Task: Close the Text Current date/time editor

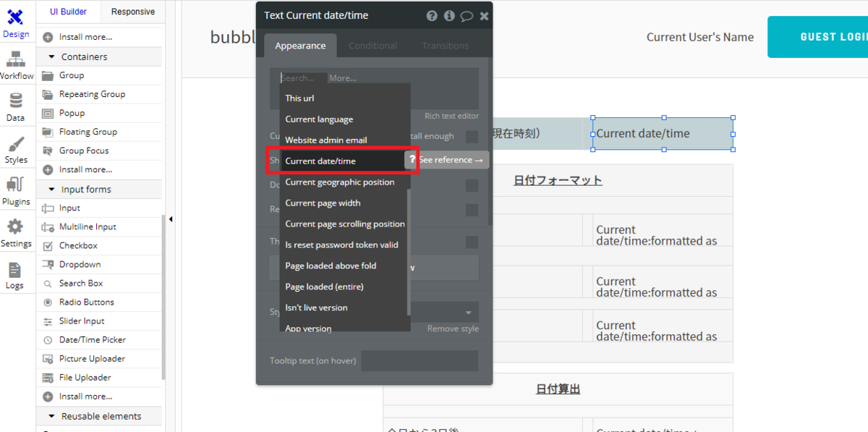Action: pos(484,16)
